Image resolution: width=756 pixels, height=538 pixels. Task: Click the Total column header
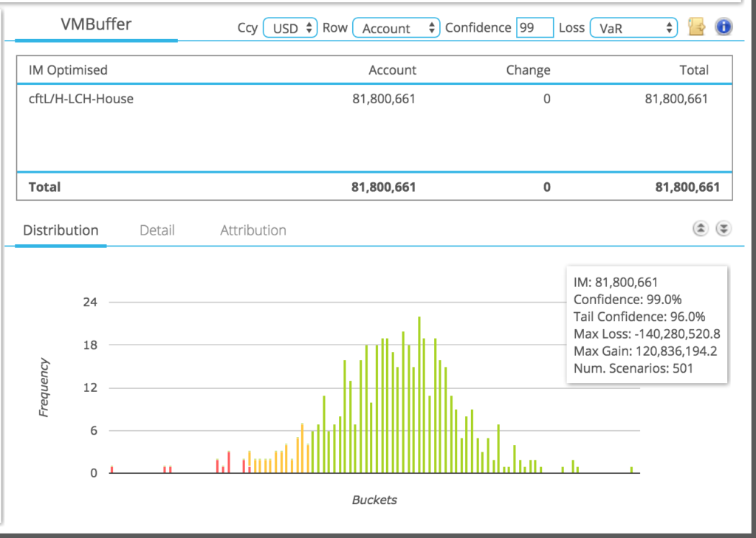point(694,70)
